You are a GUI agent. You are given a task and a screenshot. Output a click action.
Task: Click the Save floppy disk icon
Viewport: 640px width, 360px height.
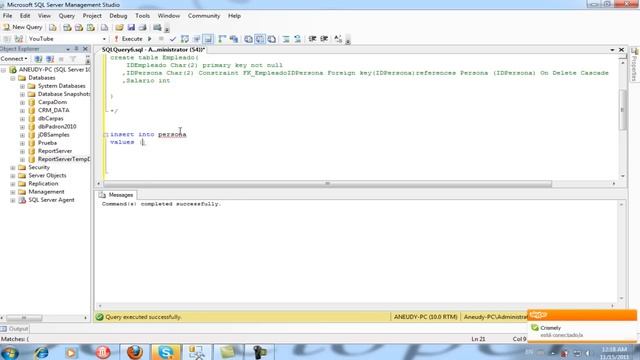click(x=131, y=27)
